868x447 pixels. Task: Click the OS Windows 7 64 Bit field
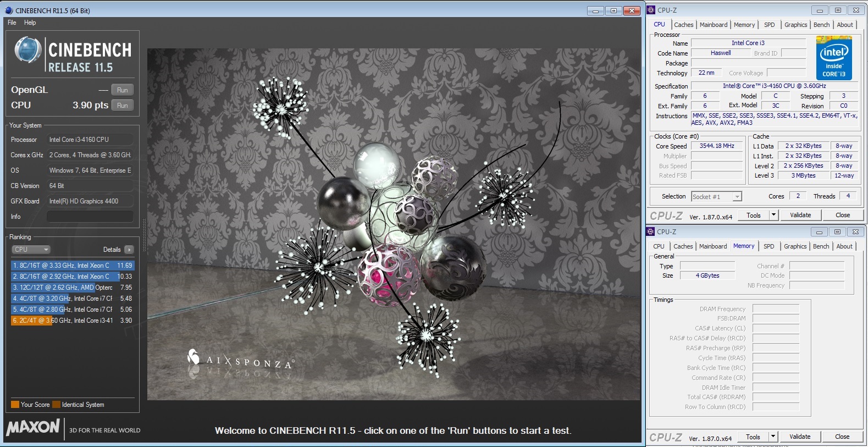point(90,170)
